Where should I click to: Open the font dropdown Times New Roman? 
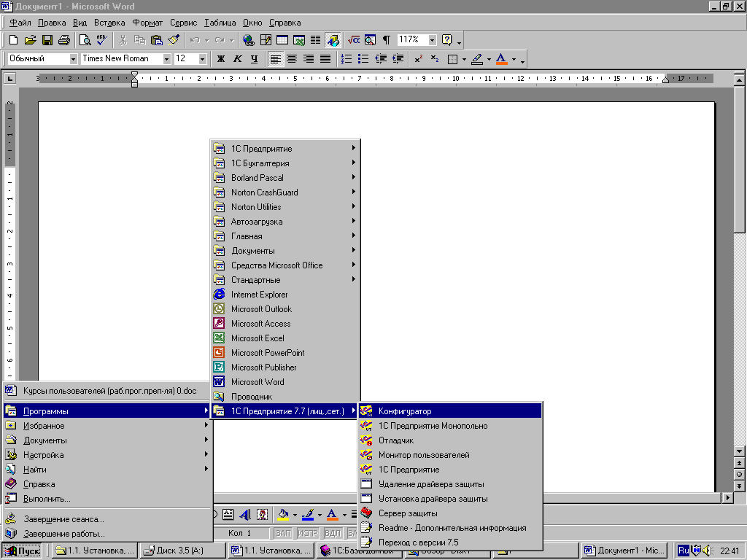[167, 59]
